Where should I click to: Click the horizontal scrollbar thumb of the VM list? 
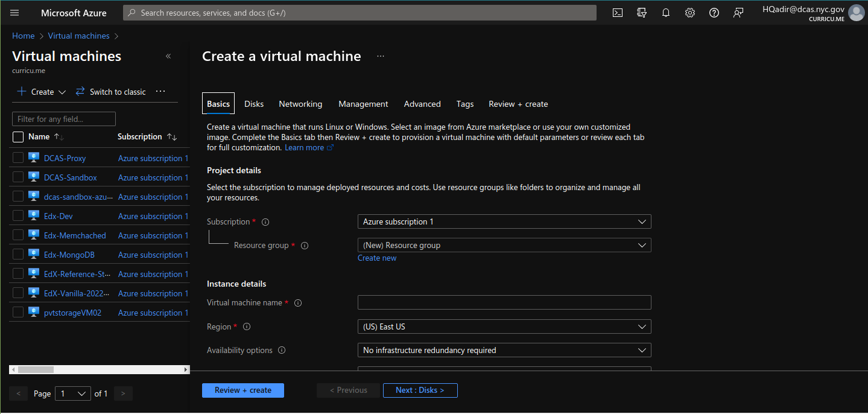(36, 369)
